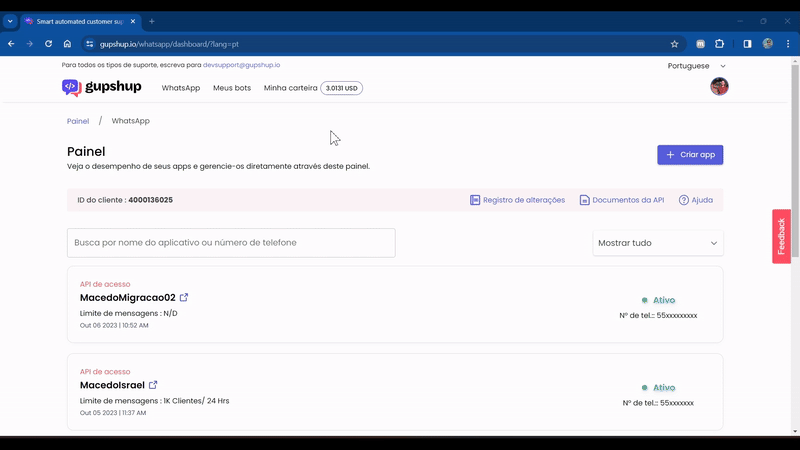Screen dimensions: 800x450
Task: Click the 3.0131 USD wallet balance badge
Action: tap(341, 88)
